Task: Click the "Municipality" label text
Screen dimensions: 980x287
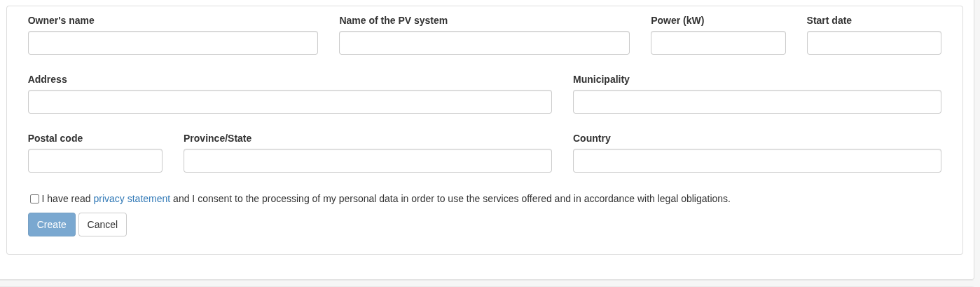Action: coord(601,79)
